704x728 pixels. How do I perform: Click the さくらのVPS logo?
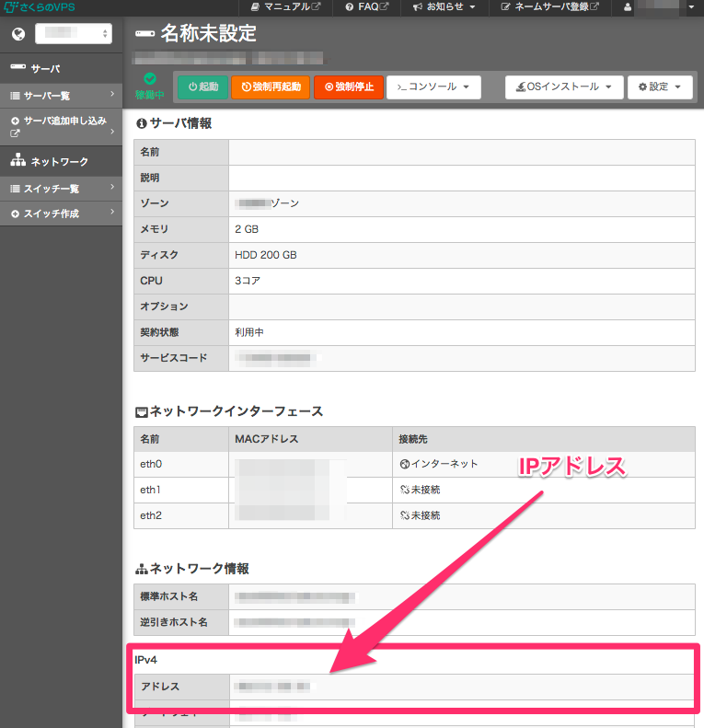pyautogui.click(x=39, y=7)
